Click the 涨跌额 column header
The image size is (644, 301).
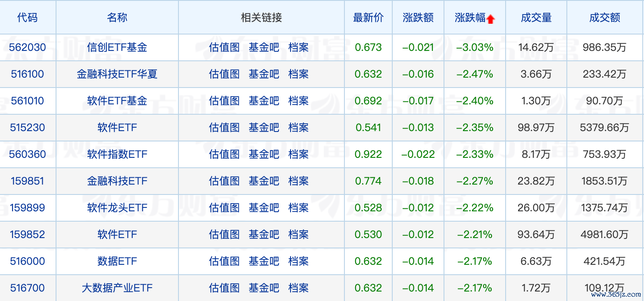418,18
